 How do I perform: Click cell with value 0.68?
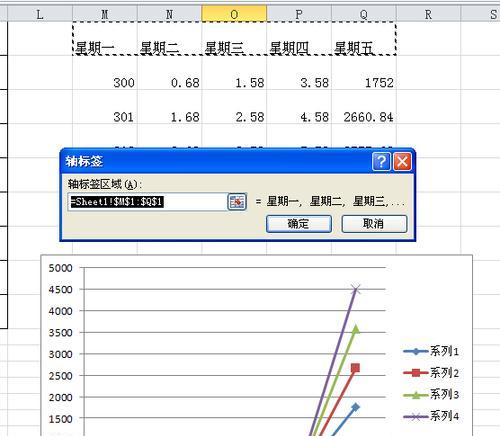click(169, 73)
